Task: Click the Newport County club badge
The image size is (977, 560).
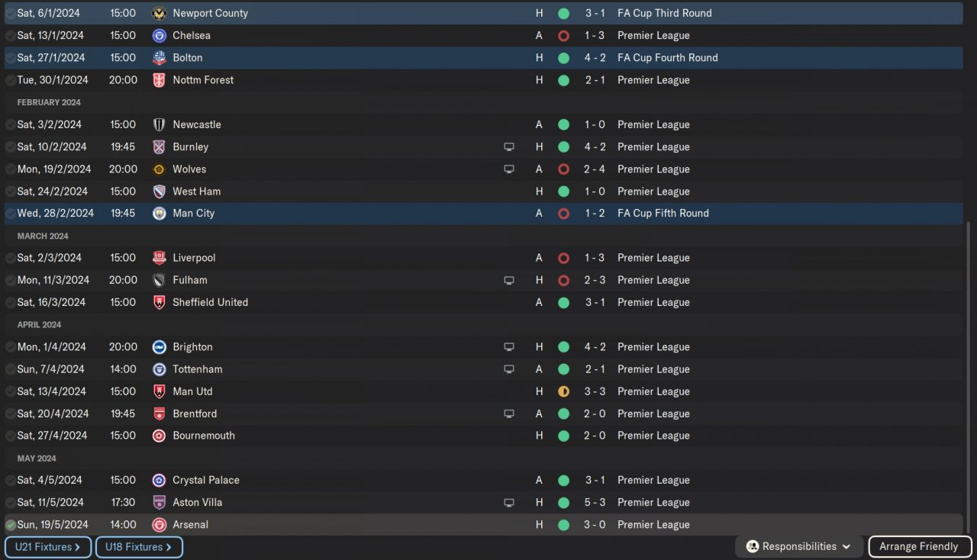Action: [x=159, y=13]
